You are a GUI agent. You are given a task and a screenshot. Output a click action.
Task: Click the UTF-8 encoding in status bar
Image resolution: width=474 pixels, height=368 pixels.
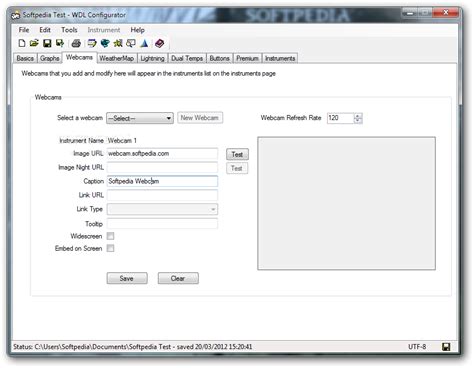click(x=417, y=347)
